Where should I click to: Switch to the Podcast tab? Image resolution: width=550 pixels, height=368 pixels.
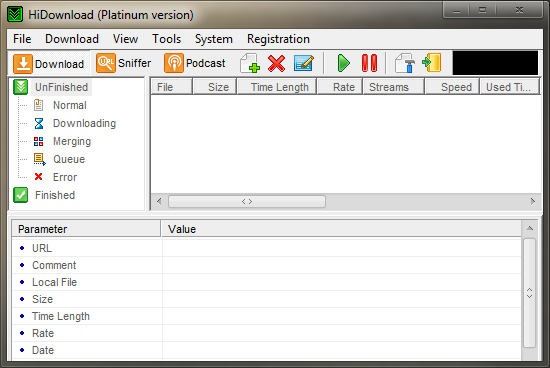coord(195,63)
